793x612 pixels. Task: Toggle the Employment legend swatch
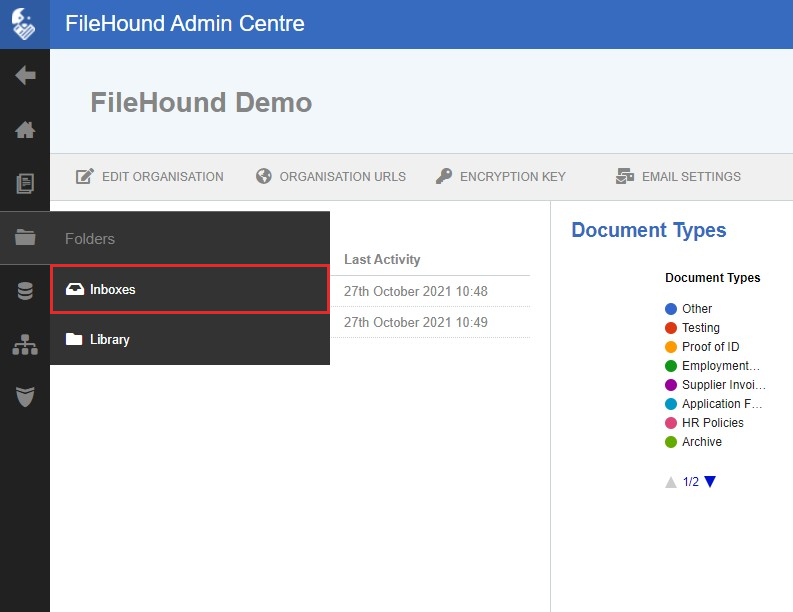671,366
